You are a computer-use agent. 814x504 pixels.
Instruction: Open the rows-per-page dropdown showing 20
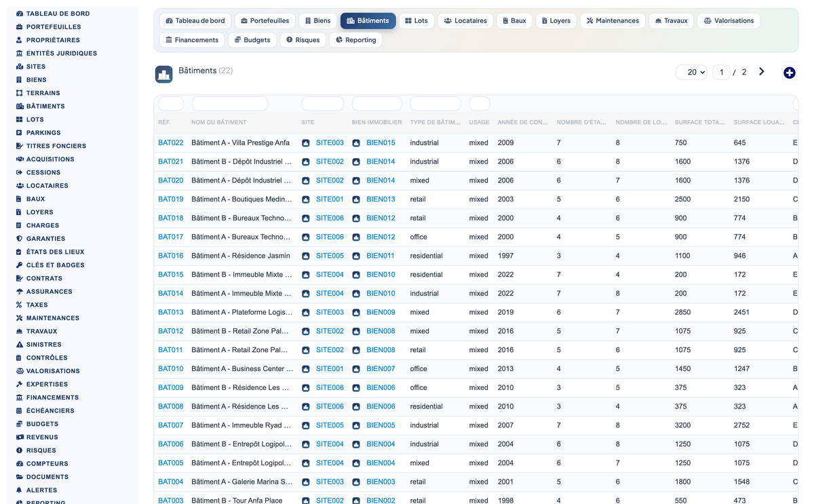692,73
